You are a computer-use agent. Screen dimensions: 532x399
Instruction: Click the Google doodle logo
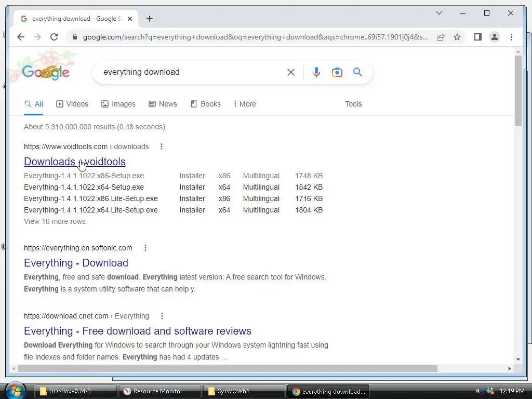(46, 71)
